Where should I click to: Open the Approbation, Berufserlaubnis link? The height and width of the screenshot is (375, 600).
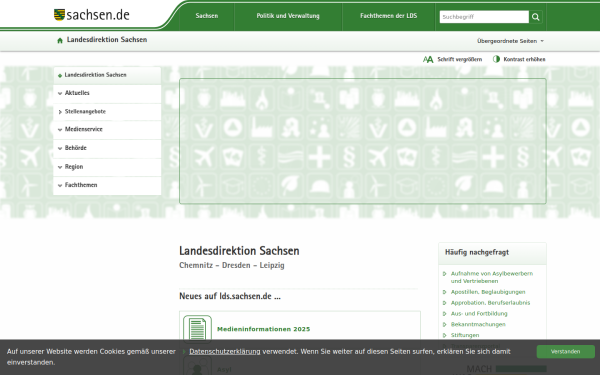490,303
